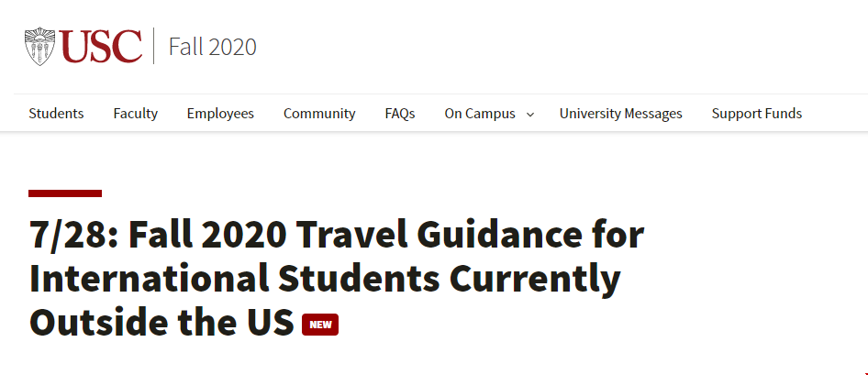Go to Support Funds page

click(x=757, y=114)
